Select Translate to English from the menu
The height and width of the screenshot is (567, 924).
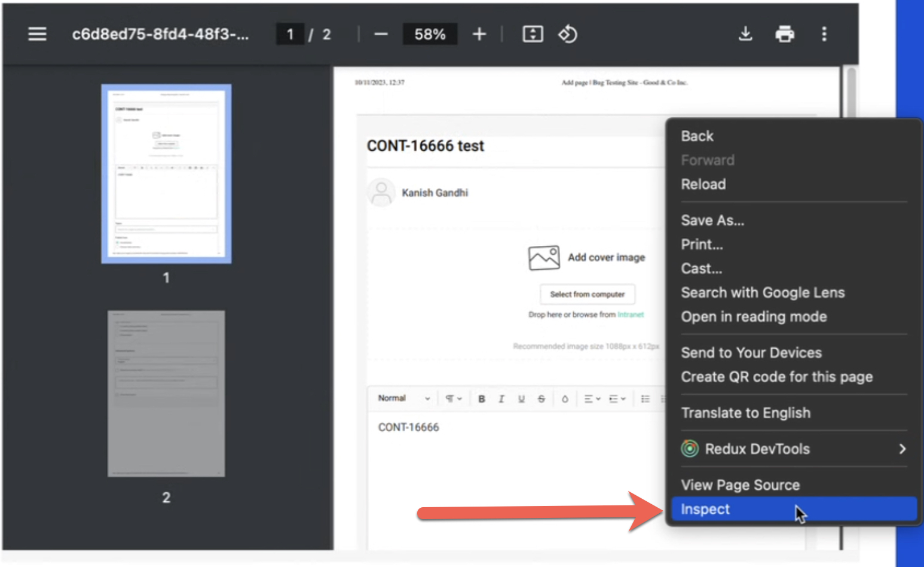(x=746, y=413)
